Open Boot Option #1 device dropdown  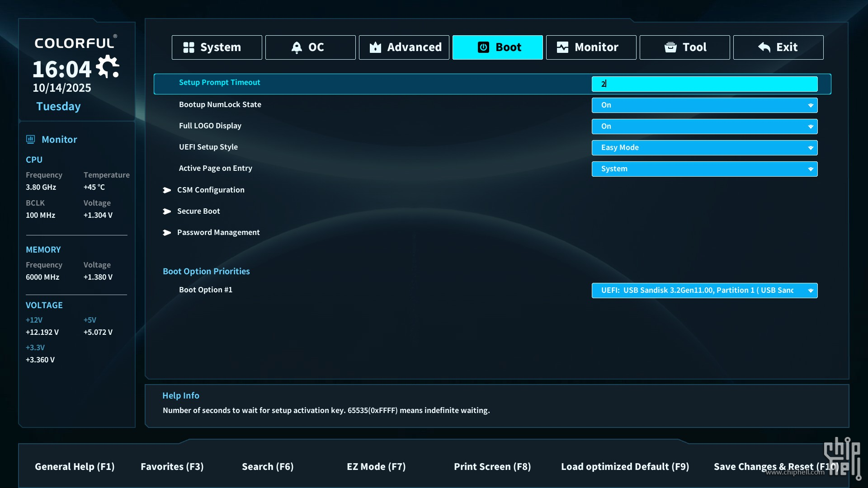704,291
